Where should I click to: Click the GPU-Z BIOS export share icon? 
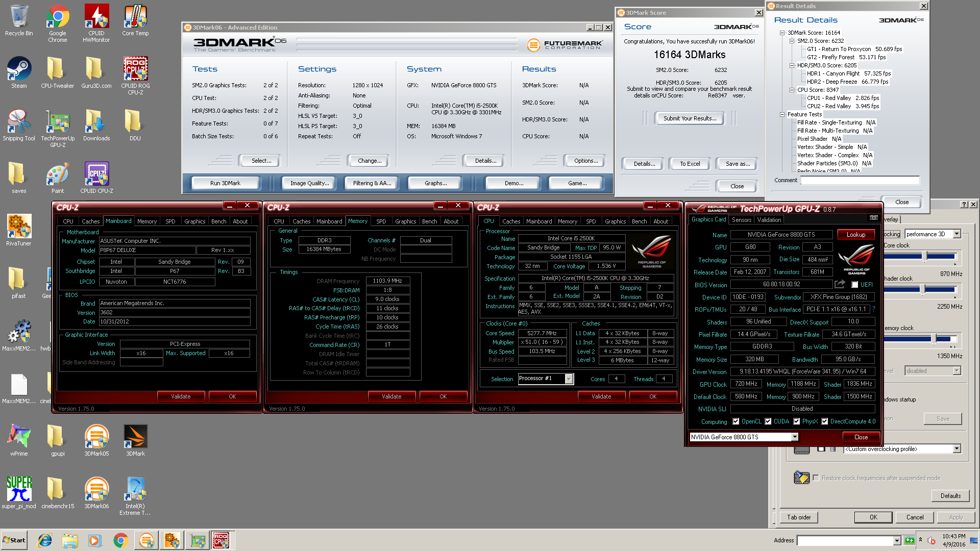pyautogui.click(x=840, y=284)
